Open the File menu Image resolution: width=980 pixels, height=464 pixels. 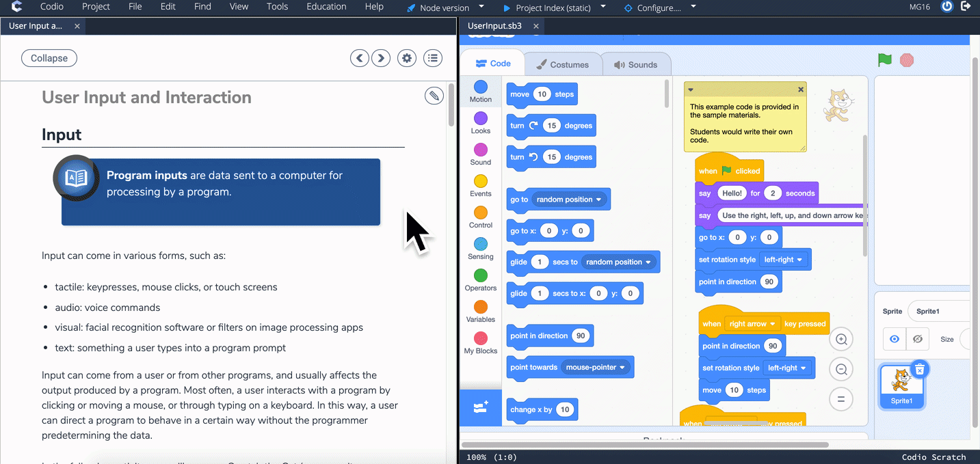135,7
